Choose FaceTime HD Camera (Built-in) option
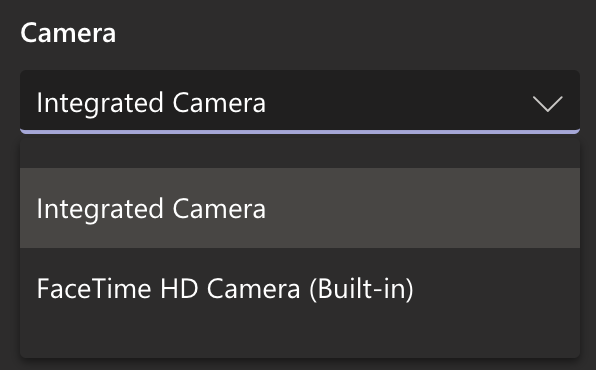Image resolution: width=596 pixels, height=370 pixels. coord(300,288)
